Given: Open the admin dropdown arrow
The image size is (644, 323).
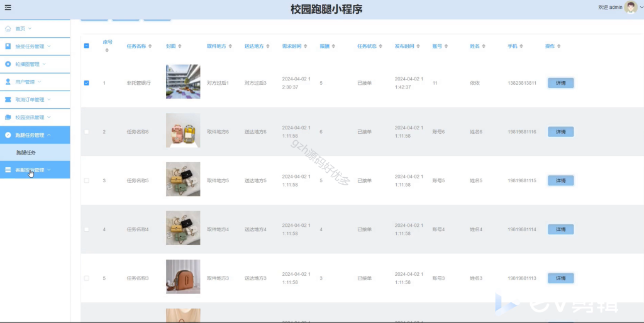Looking at the screenshot, I should [x=641, y=8].
